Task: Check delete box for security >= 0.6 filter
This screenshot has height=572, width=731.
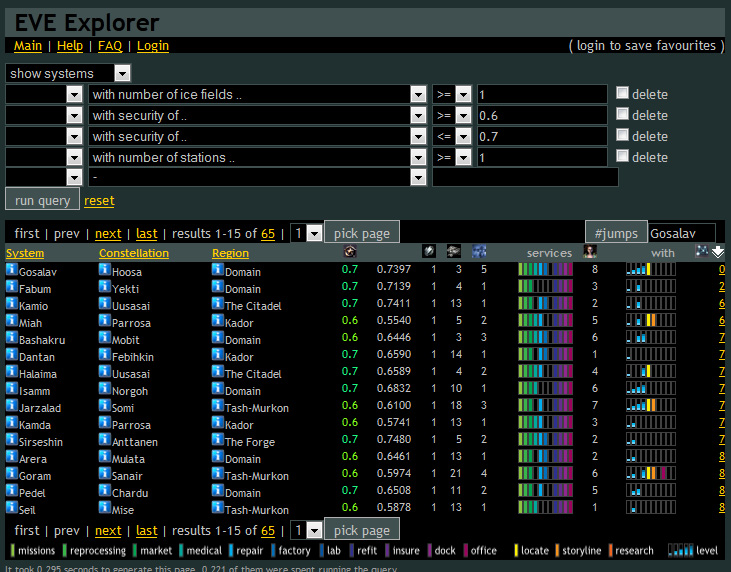Action: 622,114
